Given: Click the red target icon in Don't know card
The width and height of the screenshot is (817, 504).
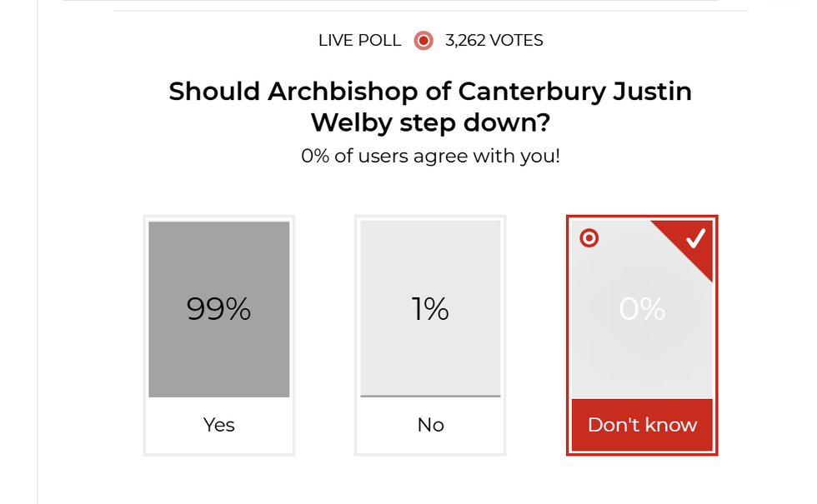Looking at the screenshot, I should point(589,239).
